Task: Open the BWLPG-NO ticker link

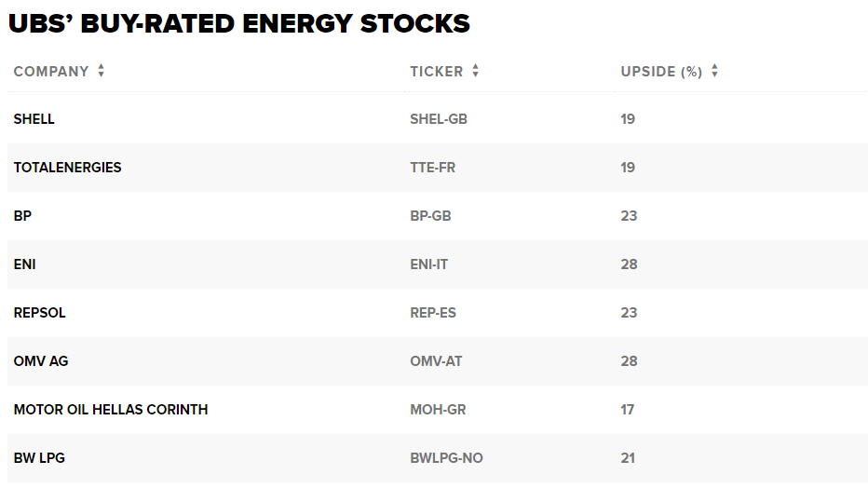Action: pos(446,458)
